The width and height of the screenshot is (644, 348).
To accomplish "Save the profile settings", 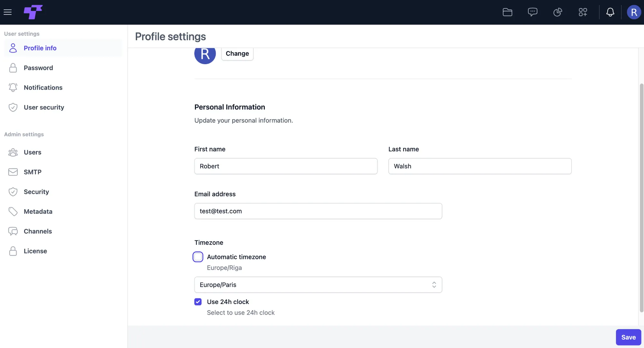I will coord(628,337).
